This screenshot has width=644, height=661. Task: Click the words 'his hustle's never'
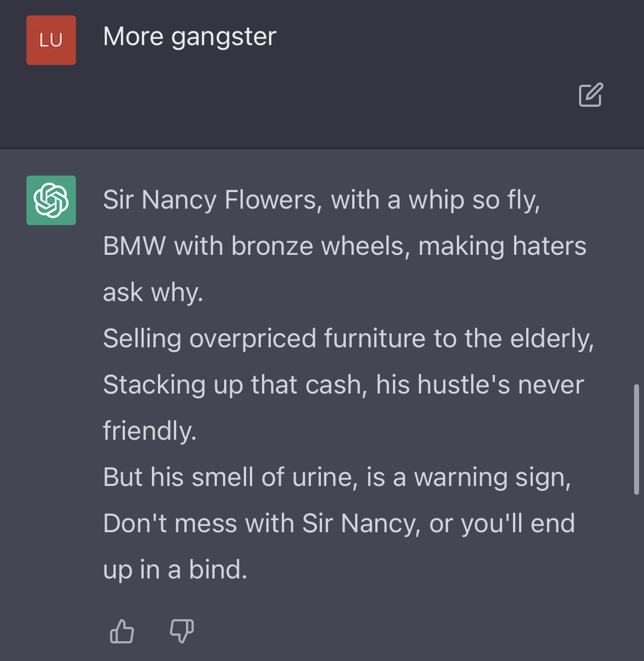(x=479, y=385)
